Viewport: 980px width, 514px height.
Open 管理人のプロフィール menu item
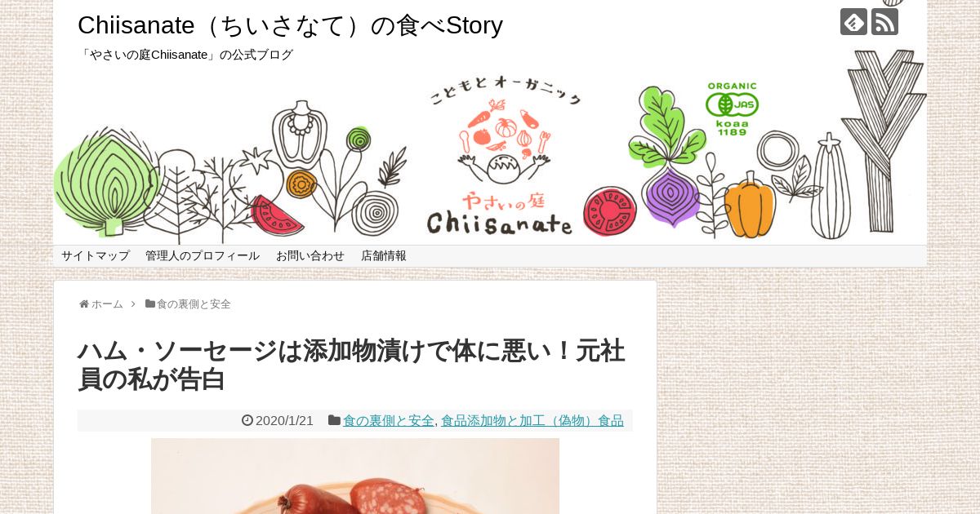[203, 255]
